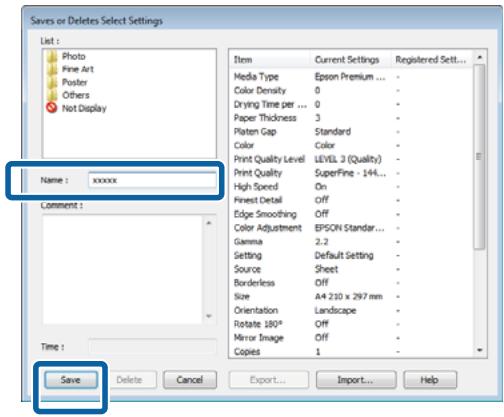Click the Cancel button
Image resolution: width=504 pixels, height=417 pixels.
click(x=190, y=380)
